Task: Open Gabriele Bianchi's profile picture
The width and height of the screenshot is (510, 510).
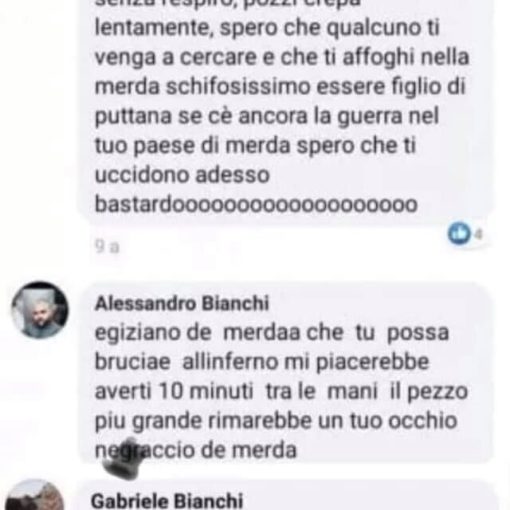Action: pyautogui.click(x=34, y=495)
